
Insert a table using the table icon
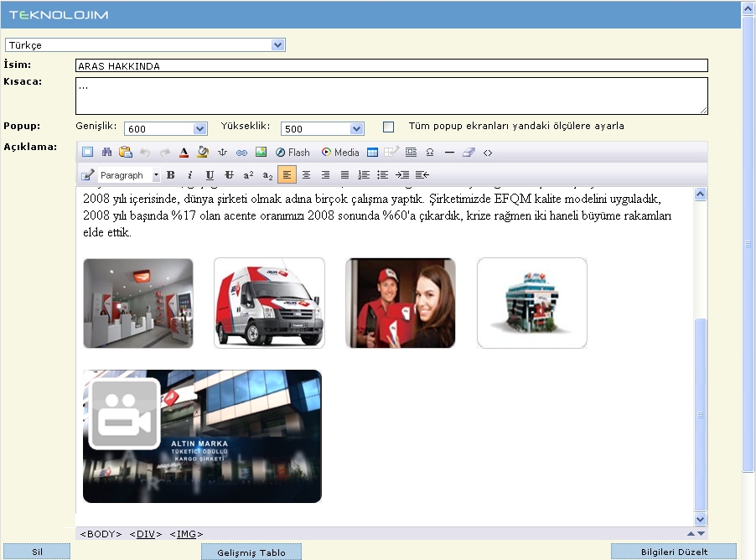point(372,153)
